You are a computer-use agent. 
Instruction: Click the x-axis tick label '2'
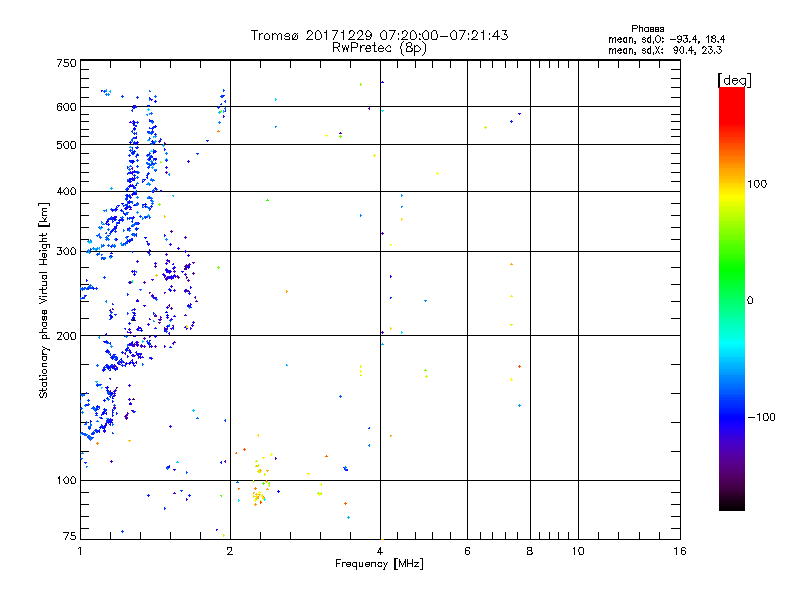click(x=230, y=551)
